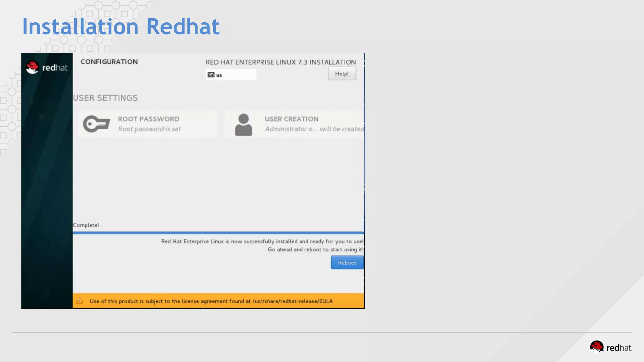Open USER CREATION settings
The width and height of the screenshot is (644, 362).
click(291, 119)
